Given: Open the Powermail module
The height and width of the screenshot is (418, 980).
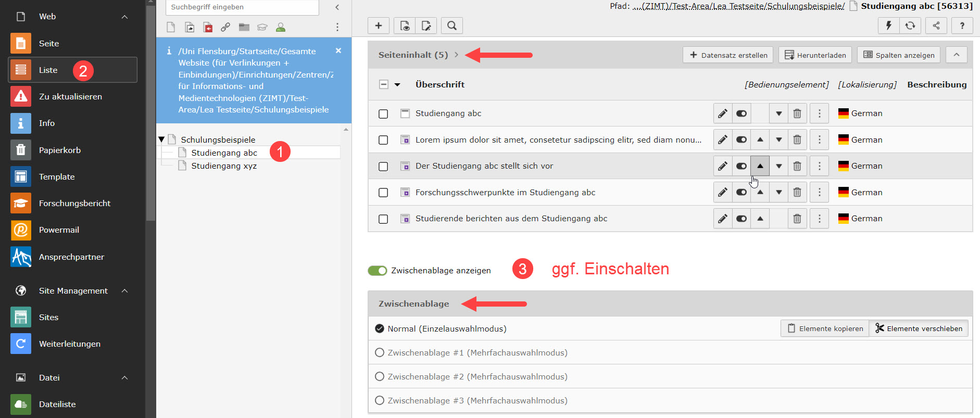Looking at the screenshot, I should [x=59, y=230].
